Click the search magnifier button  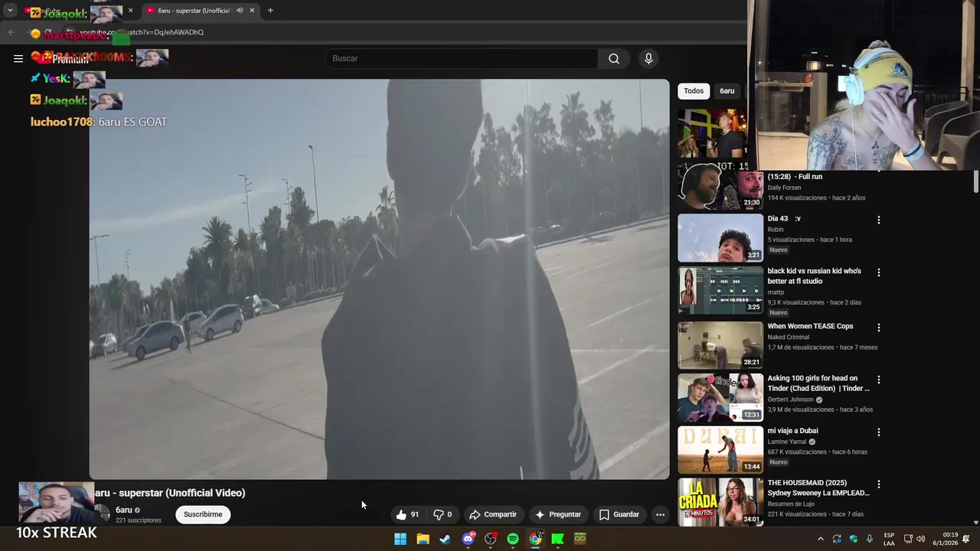[x=614, y=59]
